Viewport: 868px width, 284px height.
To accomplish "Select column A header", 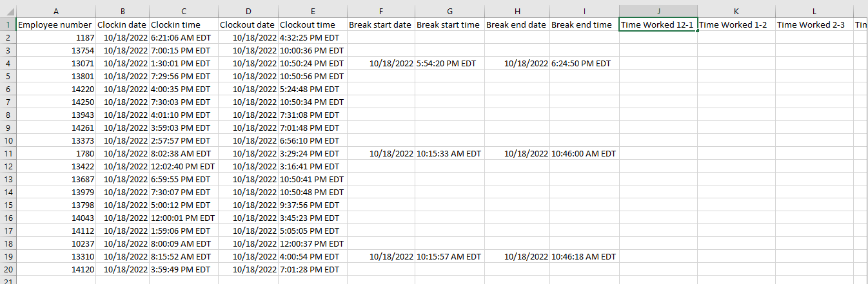I will pyautogui.click(x=55, y=12).
